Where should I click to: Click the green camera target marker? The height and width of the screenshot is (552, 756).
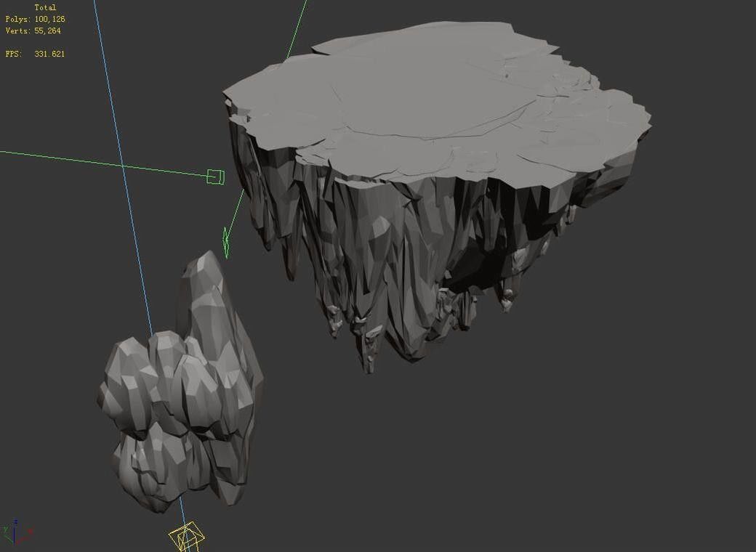[x=225, y=243]
